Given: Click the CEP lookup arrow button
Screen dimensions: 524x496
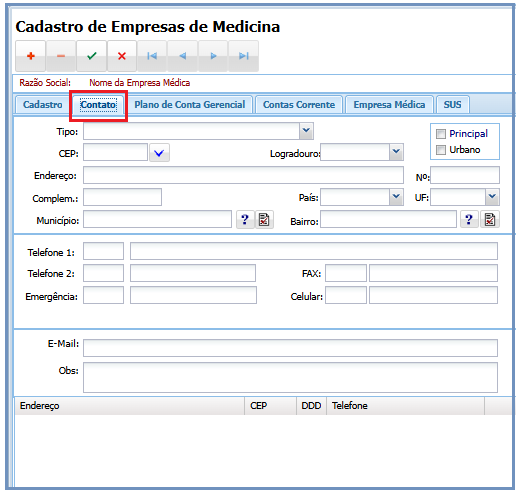Looking at the screenshot, I should (x=159, y=153).
